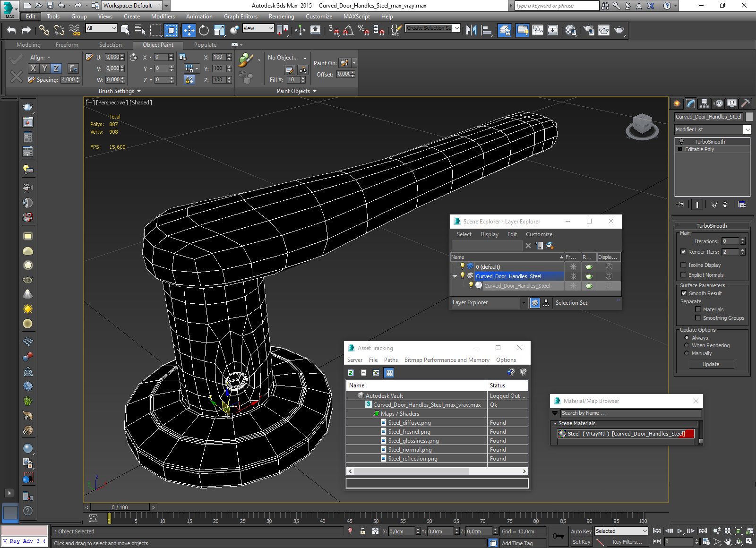Collapse the Curved_Door_Handles_Steel layer tree
The image size is (756, 548).
click(455, 276)
